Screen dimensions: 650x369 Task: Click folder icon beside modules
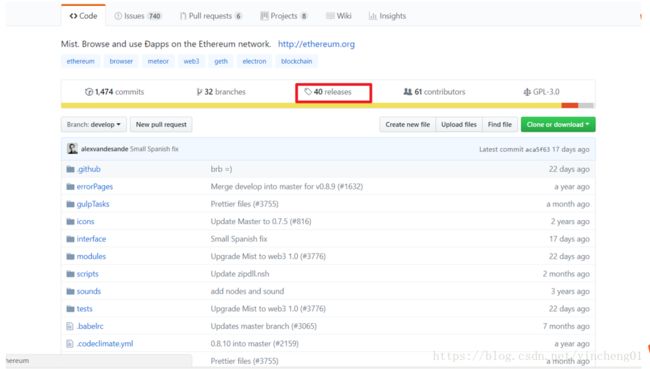[x=70, y=256]
